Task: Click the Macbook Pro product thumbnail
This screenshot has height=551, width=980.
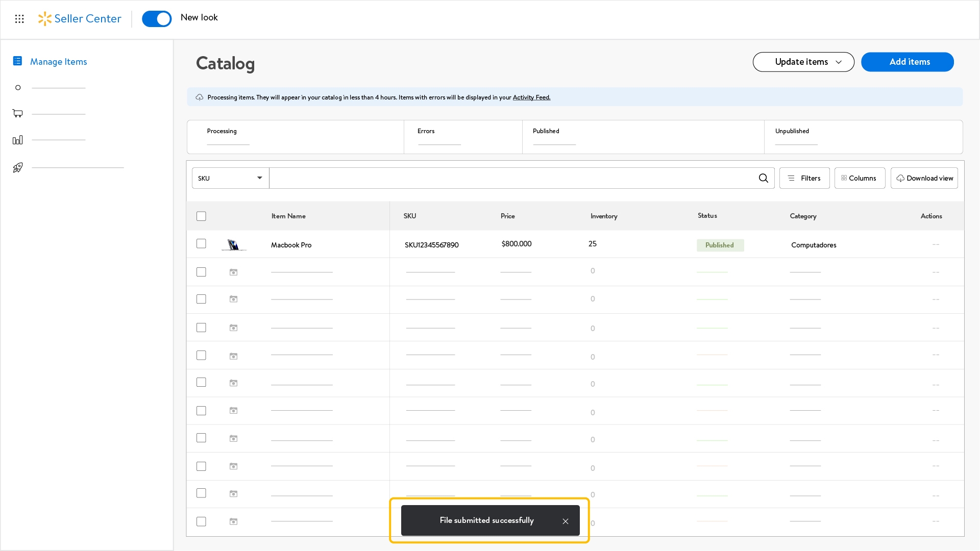Action: [x=234, y=245]
